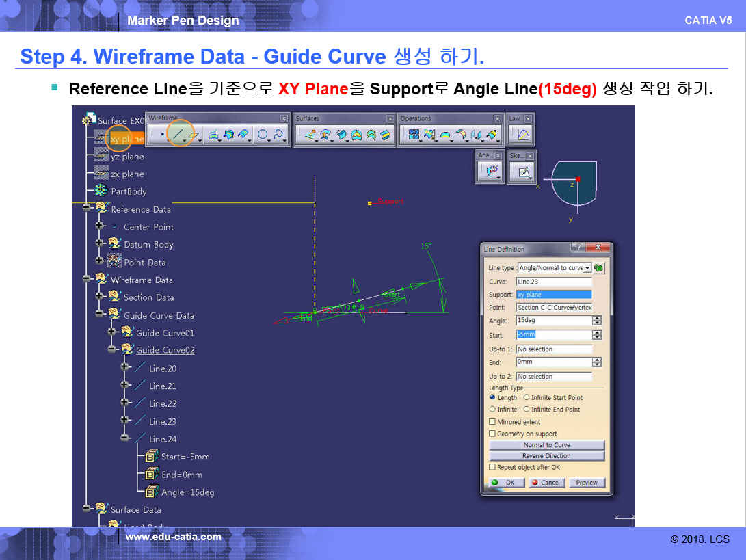Click the Point tool in Wireframe toolbar
This screenshot has width=746, height=560.
[x=161, y=135]
